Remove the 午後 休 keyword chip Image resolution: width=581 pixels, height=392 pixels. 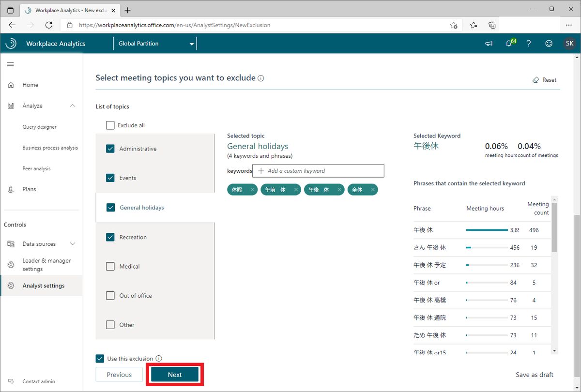click(339, 190)
